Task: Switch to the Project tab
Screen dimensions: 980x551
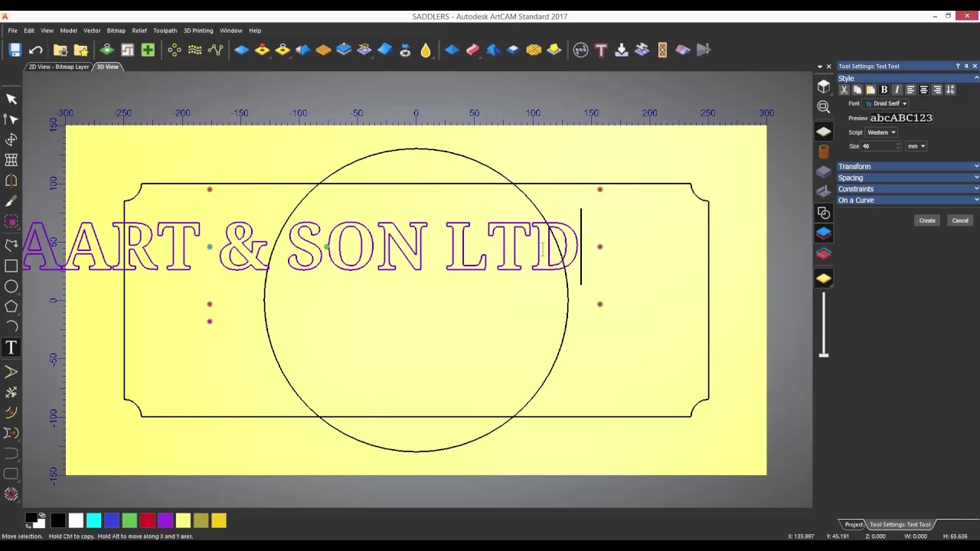Action: click(854, 524)
